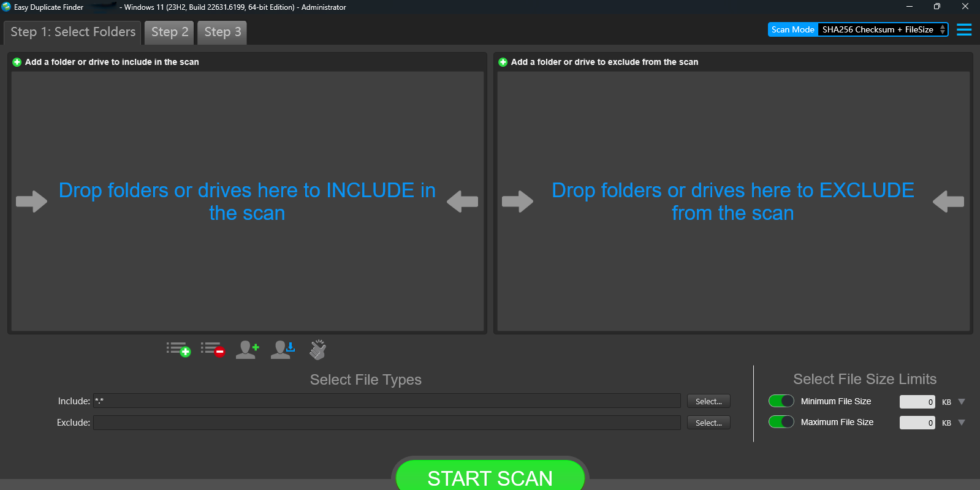Switch to the Step 3 tab
The width and height of the screenshot is (980, 490).
[x=222, y=32]
